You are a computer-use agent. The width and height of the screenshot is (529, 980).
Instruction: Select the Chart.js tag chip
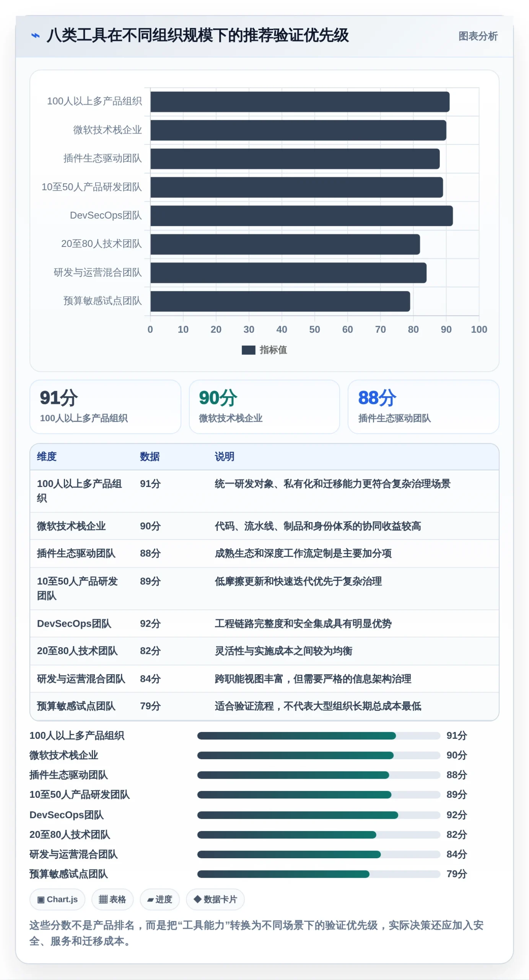tap(57, 900)
